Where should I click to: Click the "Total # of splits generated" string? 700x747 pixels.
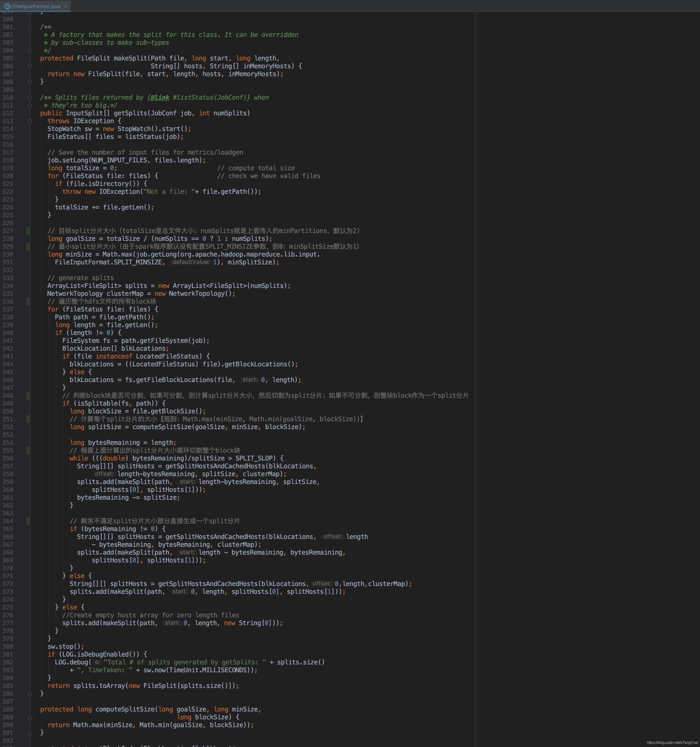point(185,663)
